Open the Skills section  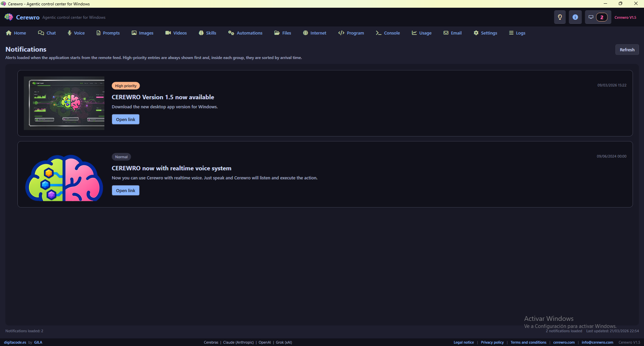(207, 33)
